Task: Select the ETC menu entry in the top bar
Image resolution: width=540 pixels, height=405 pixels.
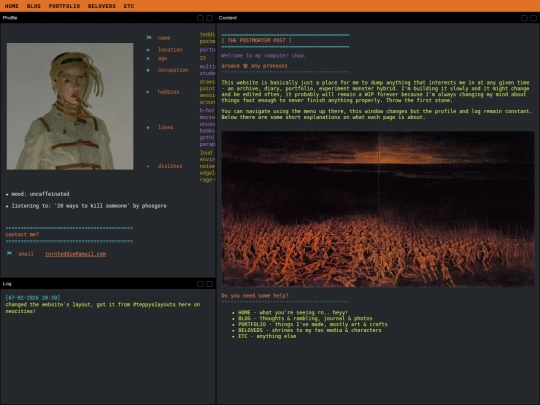Action: 129,6
